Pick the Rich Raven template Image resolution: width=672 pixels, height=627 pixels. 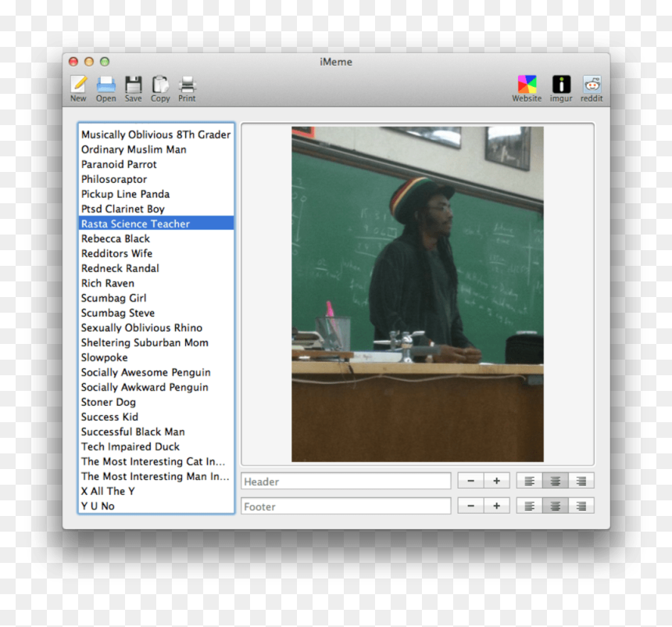point(156,283)
